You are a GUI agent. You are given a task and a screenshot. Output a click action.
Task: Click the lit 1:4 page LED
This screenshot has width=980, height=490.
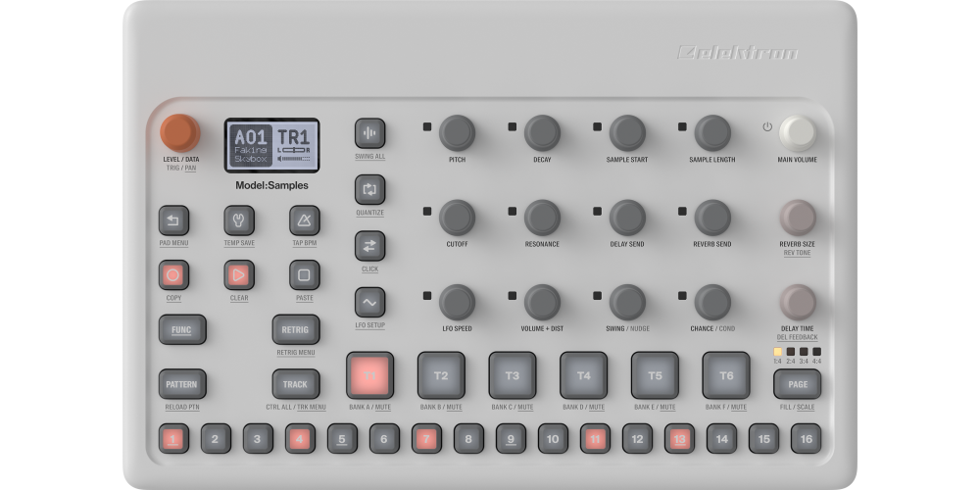[777, 352]
